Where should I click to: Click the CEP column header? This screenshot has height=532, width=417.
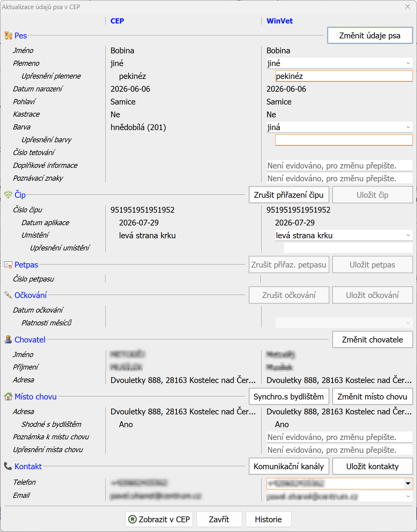tap(117, 21)
